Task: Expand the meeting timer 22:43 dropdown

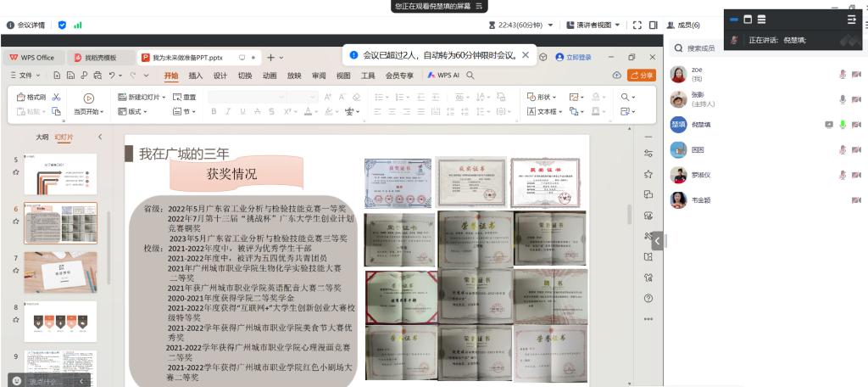Action: pos(550,25)
